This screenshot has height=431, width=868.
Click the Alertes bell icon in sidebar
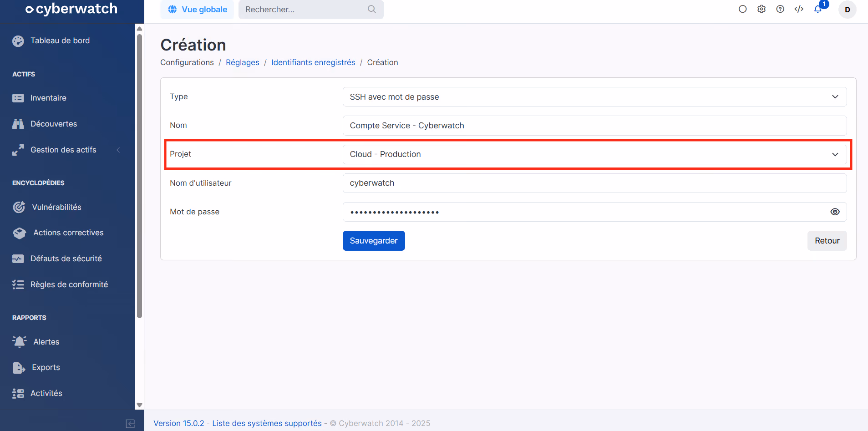pyautogui.click(x=20, y=342)
